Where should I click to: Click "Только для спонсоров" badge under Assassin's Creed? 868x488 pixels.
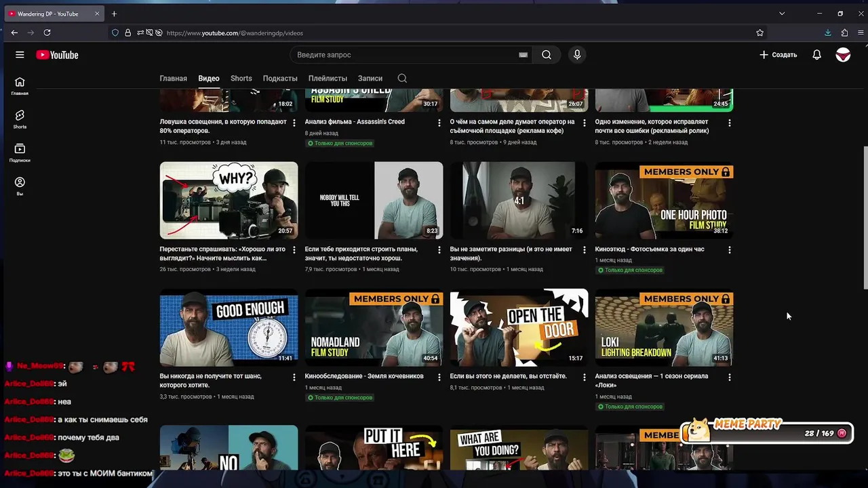pyautogui.click(x=340, y=144)
